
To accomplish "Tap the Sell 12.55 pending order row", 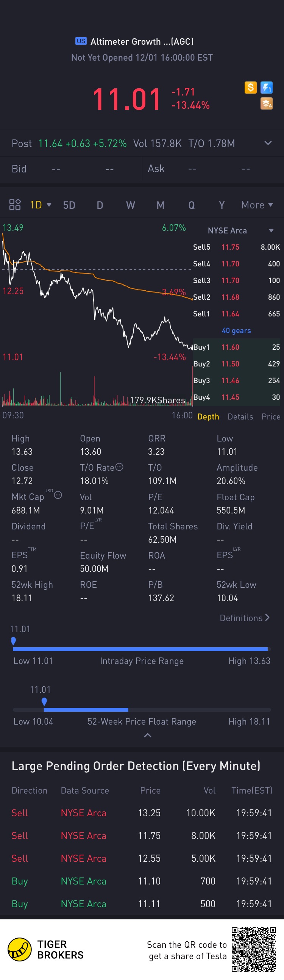I will coord(142,858).
